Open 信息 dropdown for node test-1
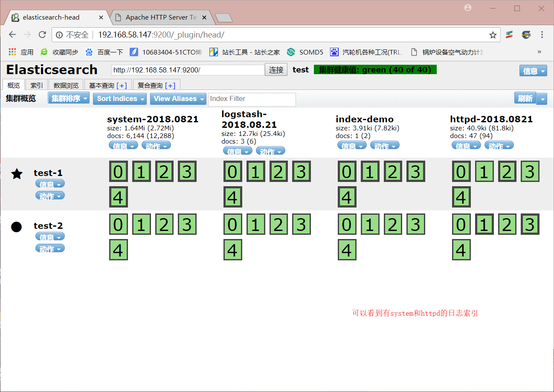The width and height of the screenshot is (554, 392). pyautogui.click(x=50, y=184)
